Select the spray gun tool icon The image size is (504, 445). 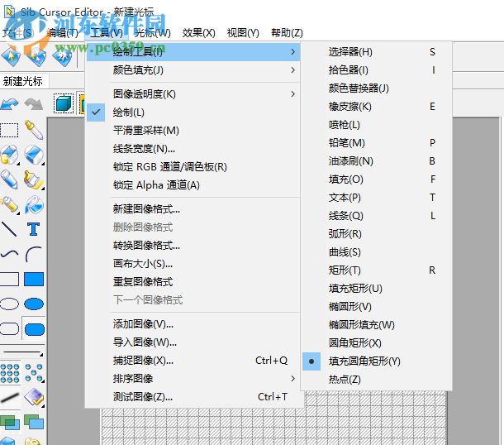(9, 204)
